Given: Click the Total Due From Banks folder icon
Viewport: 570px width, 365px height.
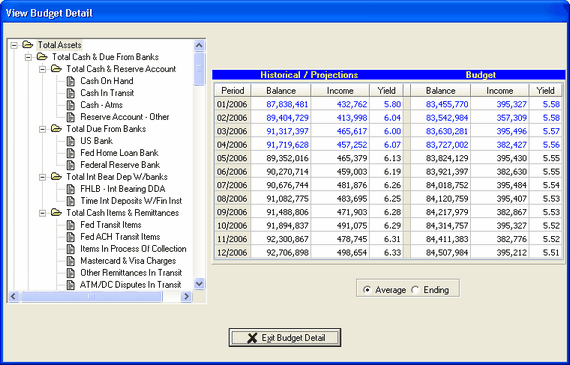Looking at the screenshot, I should (x=56, y=129).
